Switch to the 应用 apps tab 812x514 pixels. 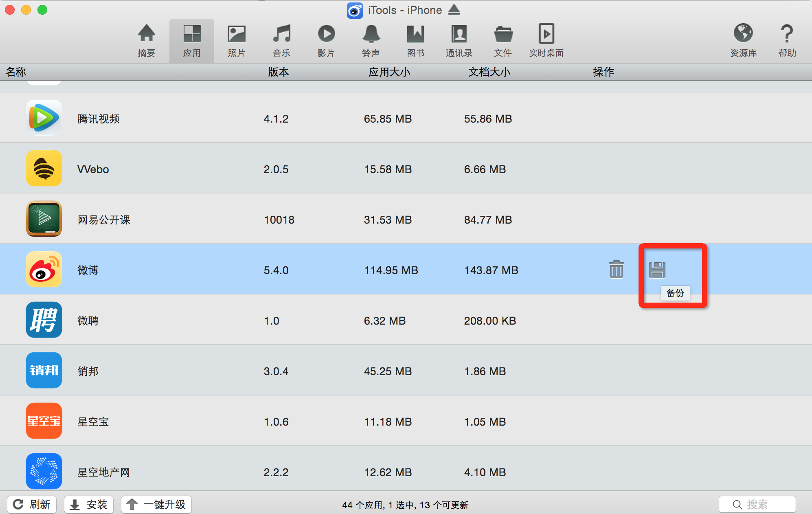(192, 41)
